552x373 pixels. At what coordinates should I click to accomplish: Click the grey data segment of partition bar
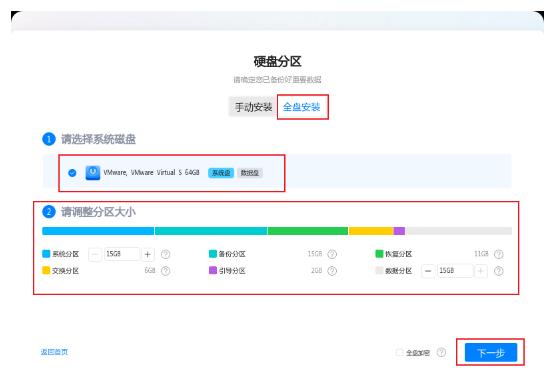pos(458,231)
